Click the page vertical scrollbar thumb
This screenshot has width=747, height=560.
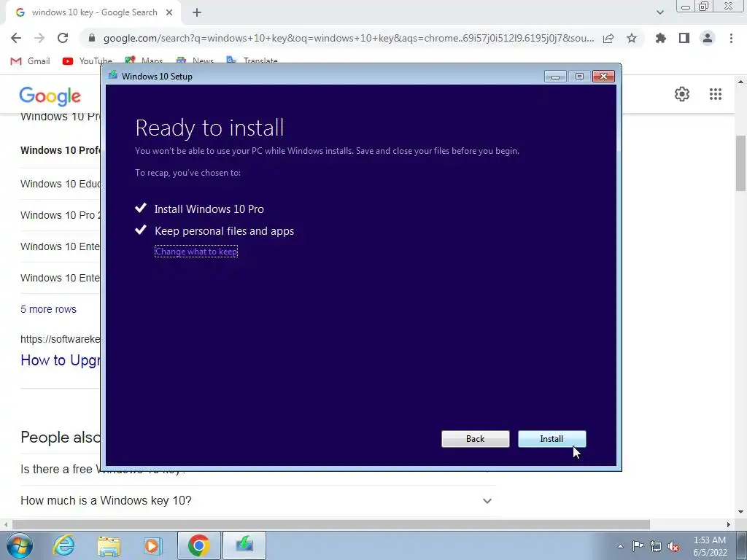click(740, 163)
